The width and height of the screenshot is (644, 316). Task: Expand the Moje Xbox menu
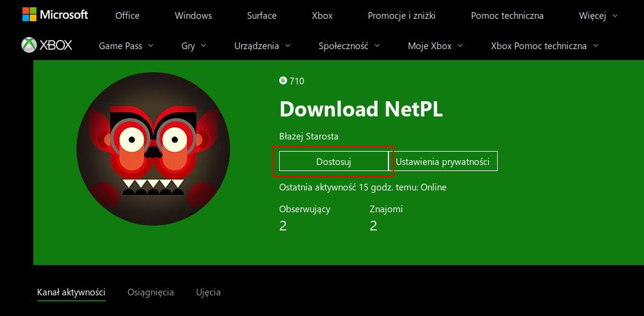[435, 46]
